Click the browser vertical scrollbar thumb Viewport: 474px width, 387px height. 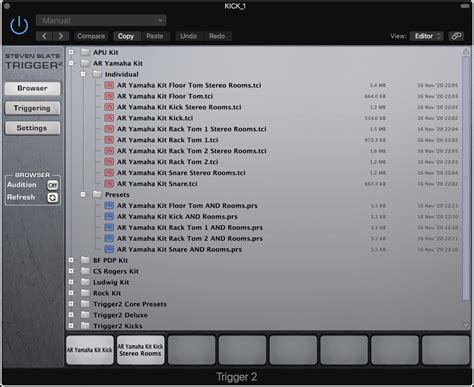pos(466,178)
